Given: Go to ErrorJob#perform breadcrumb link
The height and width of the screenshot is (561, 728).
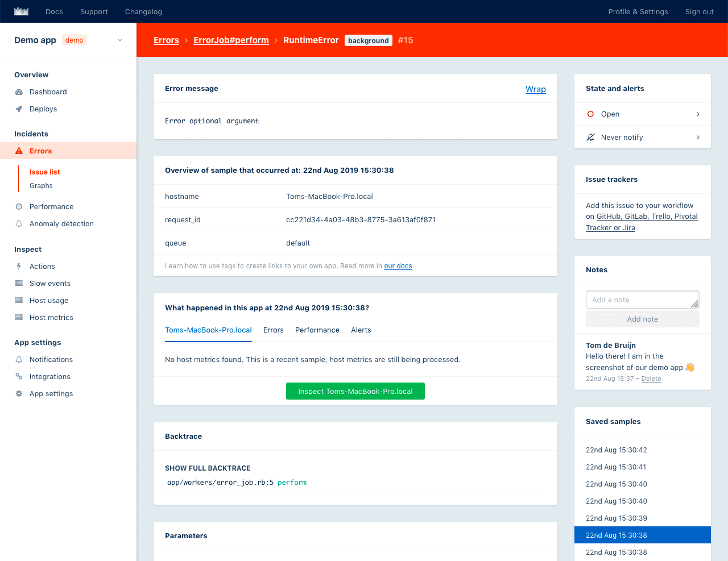Looking at the screenshot, I should [x=231, y=40].
